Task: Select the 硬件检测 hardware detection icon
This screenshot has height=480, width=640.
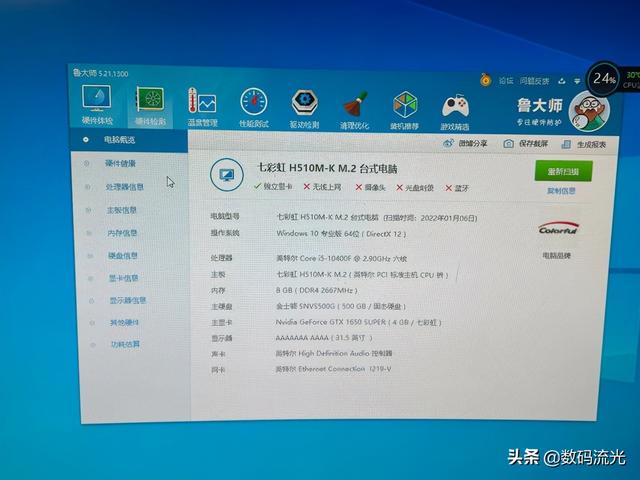Action: click(x=150, y=105)
